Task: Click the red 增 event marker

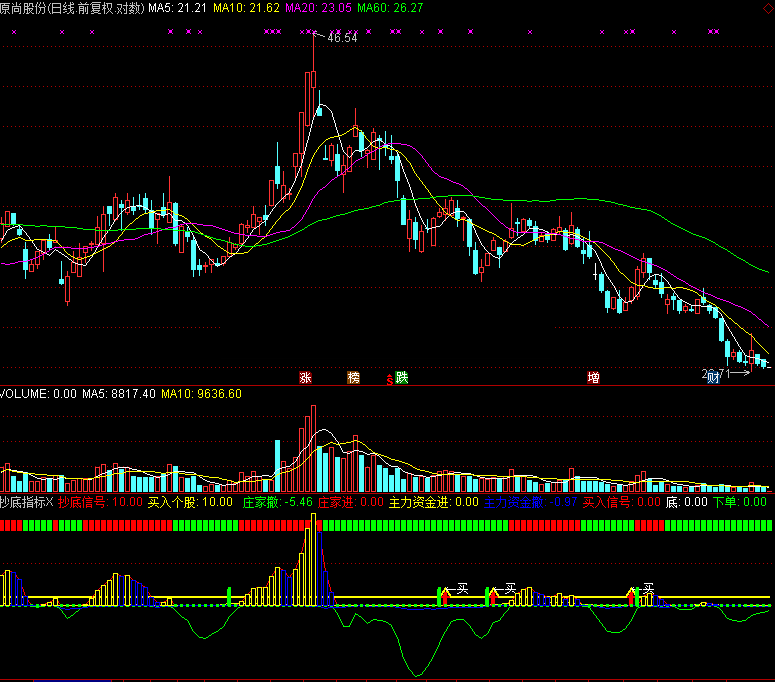Action: point(593,378)
